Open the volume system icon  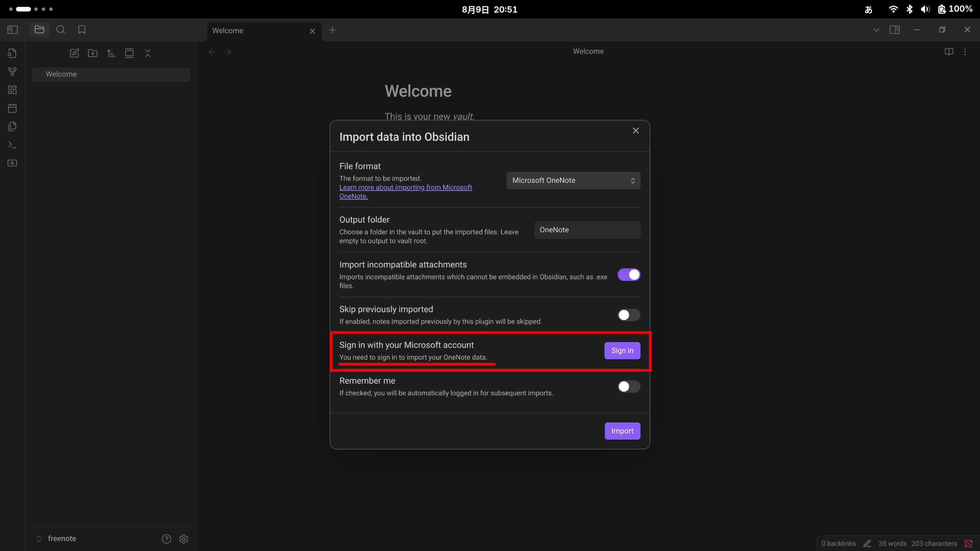tap(925, 9)
